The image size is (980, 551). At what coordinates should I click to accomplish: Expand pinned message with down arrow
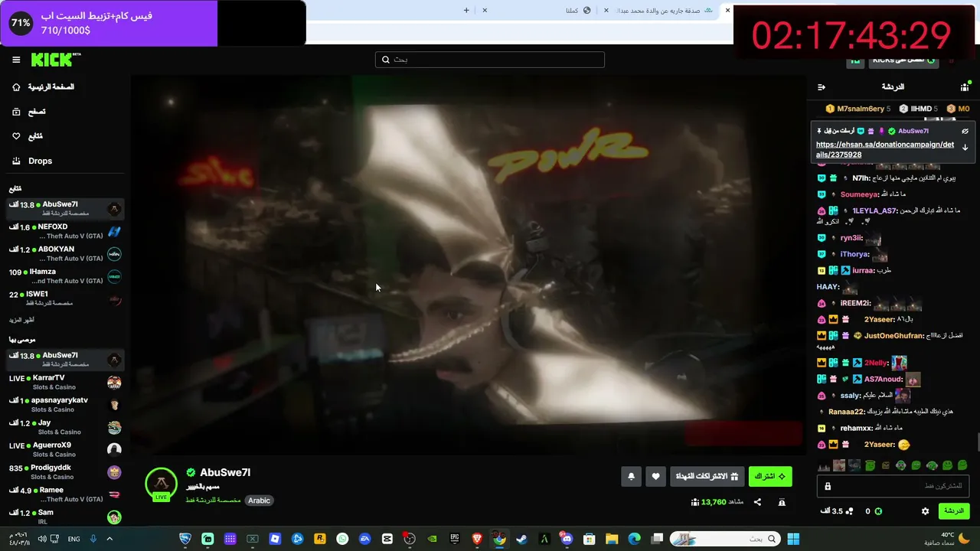[965, 147]
